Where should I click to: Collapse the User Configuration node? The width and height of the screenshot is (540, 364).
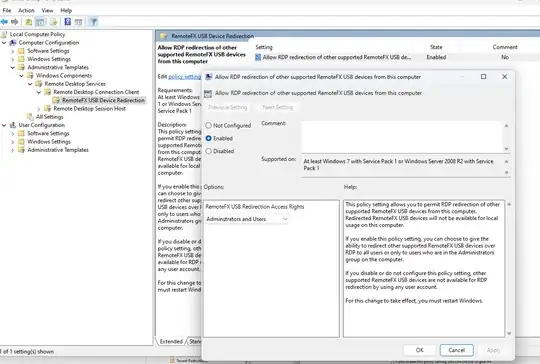[4, 125]
